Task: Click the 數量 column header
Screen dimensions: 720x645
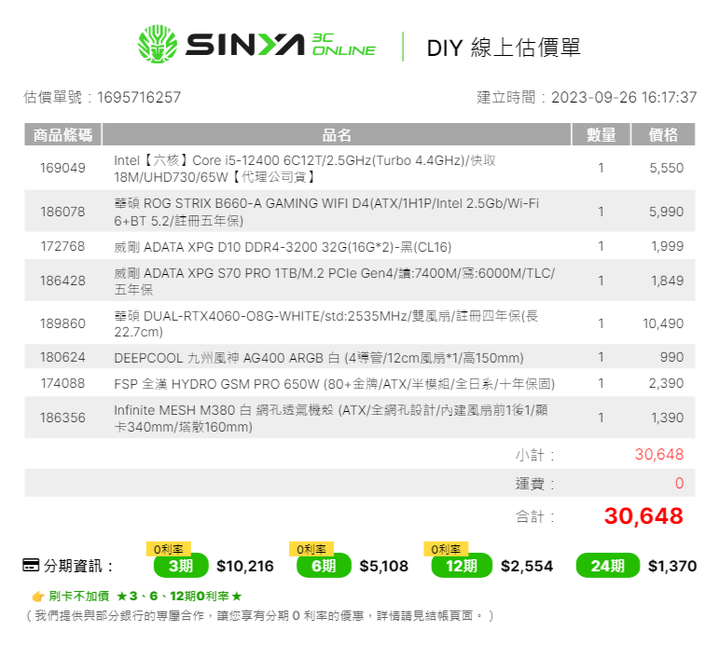Action: tap(601, 135)
